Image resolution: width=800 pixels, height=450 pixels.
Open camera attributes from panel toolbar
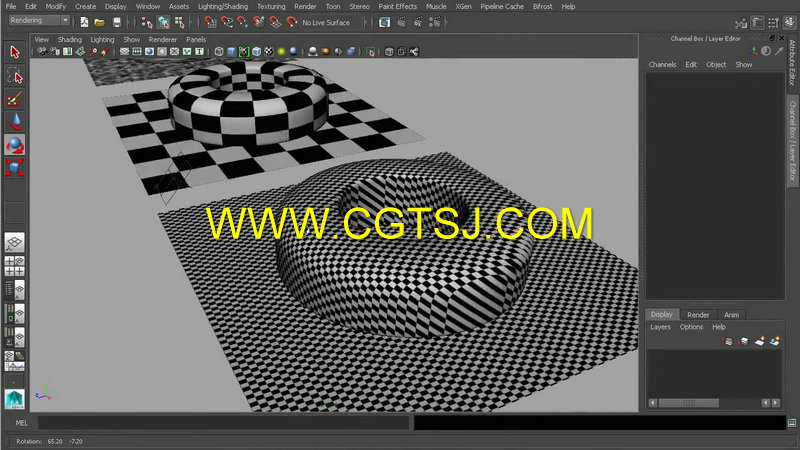tap(55, 52)
